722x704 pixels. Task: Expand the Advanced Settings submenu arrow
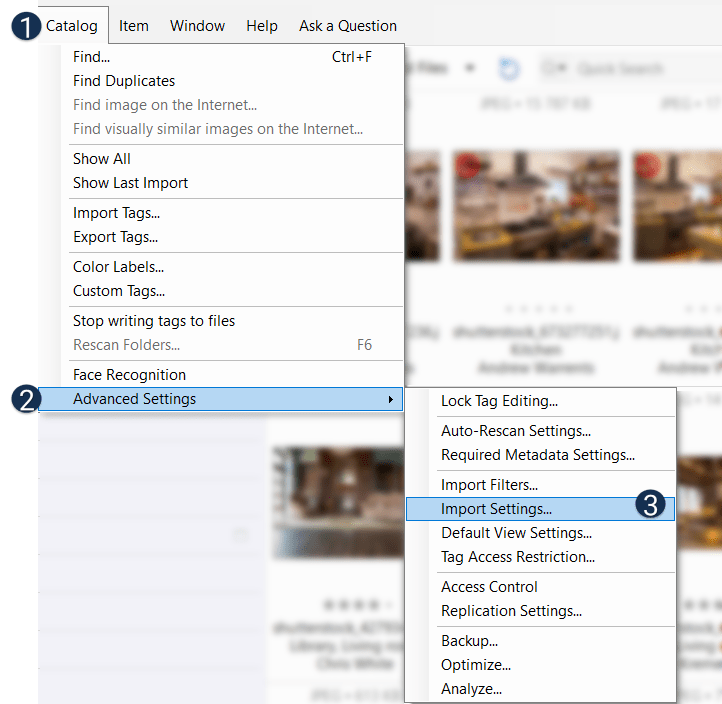pyautogui.click(x=390, y=400)
